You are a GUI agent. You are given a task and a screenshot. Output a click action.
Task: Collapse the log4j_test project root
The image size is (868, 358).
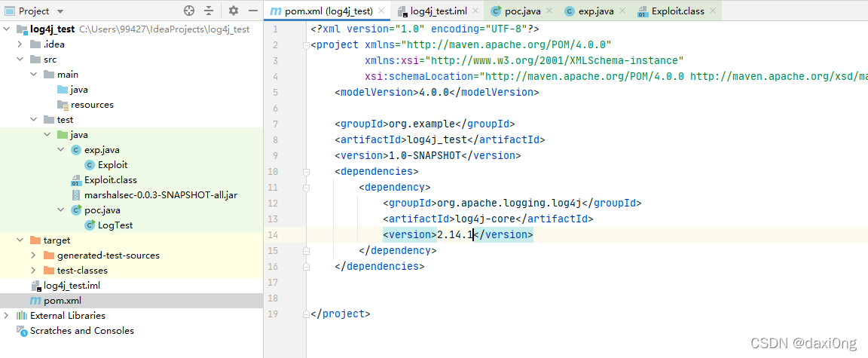6,29
